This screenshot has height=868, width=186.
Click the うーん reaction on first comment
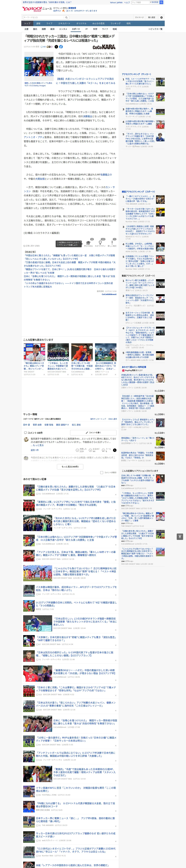(x=107, y=450)
